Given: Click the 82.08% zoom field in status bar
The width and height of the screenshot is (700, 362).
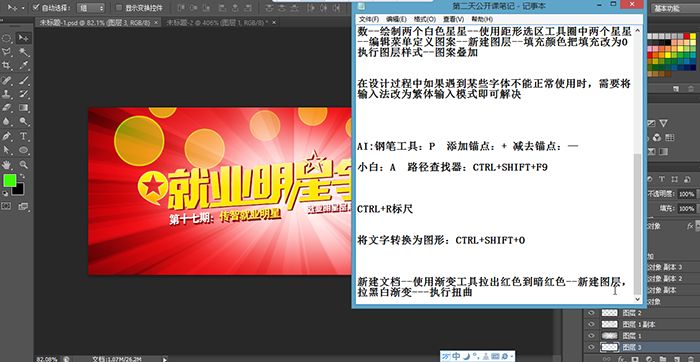Looking at the screenshot, I should (47, 358).
